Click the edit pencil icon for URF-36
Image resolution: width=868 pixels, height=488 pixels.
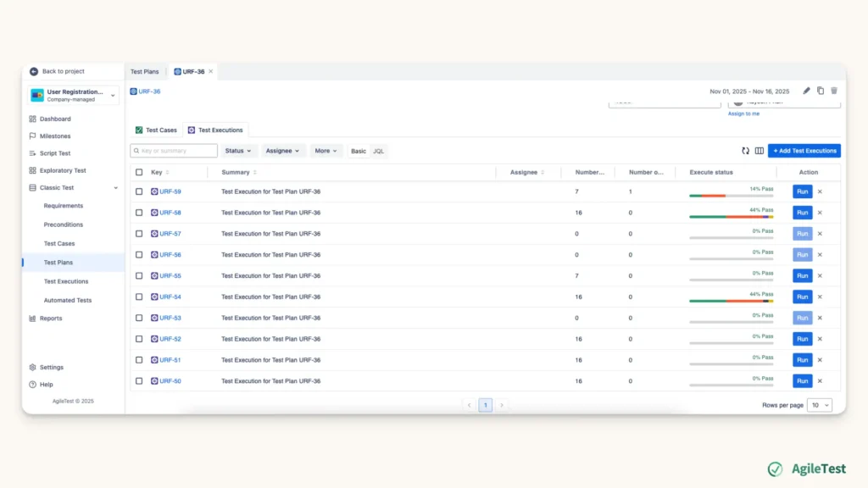[x=807, y=91]
